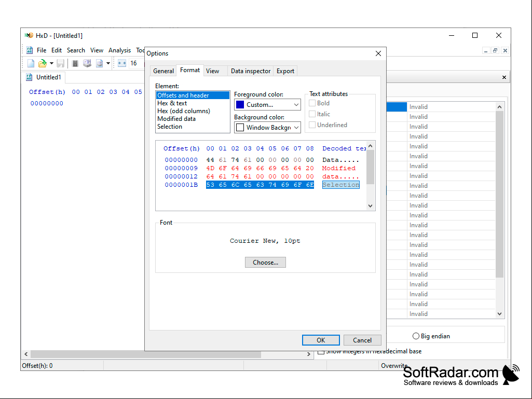Switch to the General tab
Image resolution: width=532 pixels, height=399 pixels.
[x=163, y=71]
